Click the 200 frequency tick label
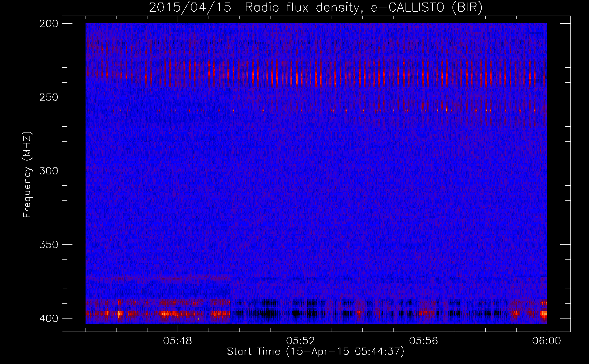This screenshot has height=364, width=589. coord(48,24)
